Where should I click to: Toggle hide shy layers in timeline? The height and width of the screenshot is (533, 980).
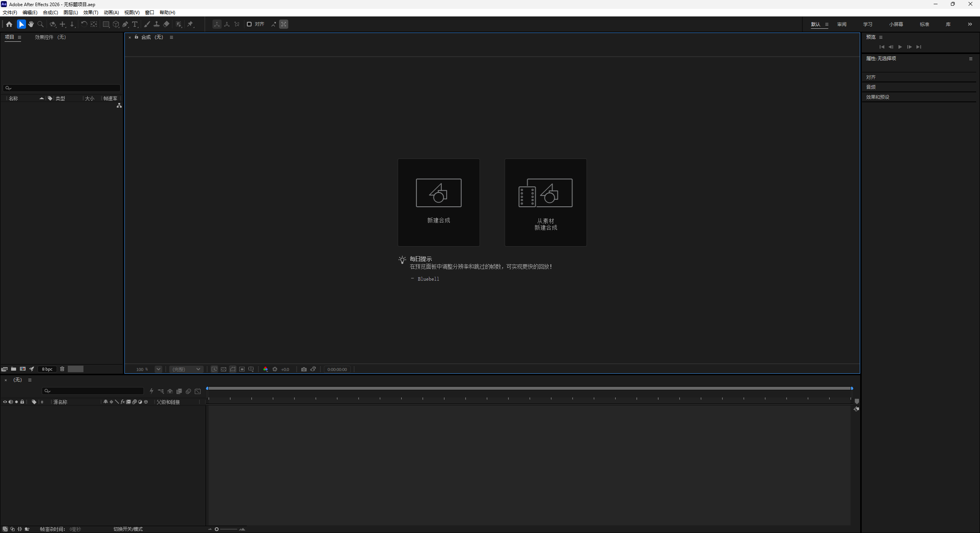170,391
